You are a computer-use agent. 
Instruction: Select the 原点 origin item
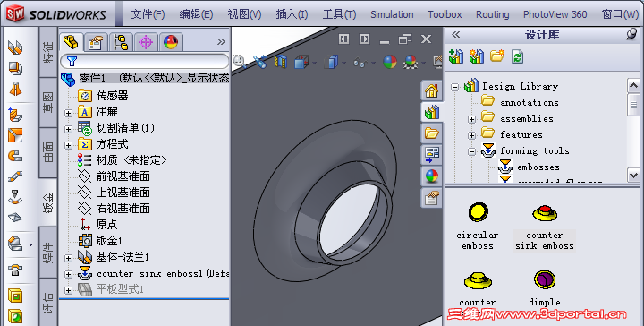pos(97,225)
